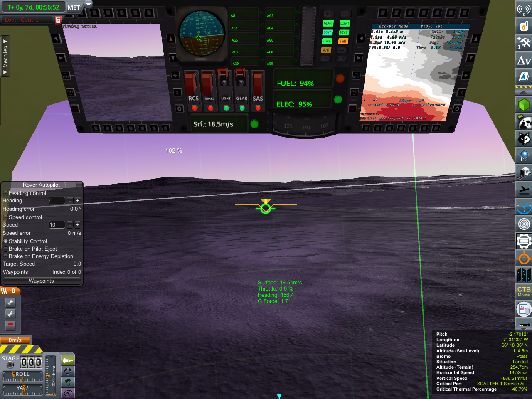Open the blue alarm clock icon
This screenshot has width=532, height=399.
pyautogui.click(x=524, y=207)
